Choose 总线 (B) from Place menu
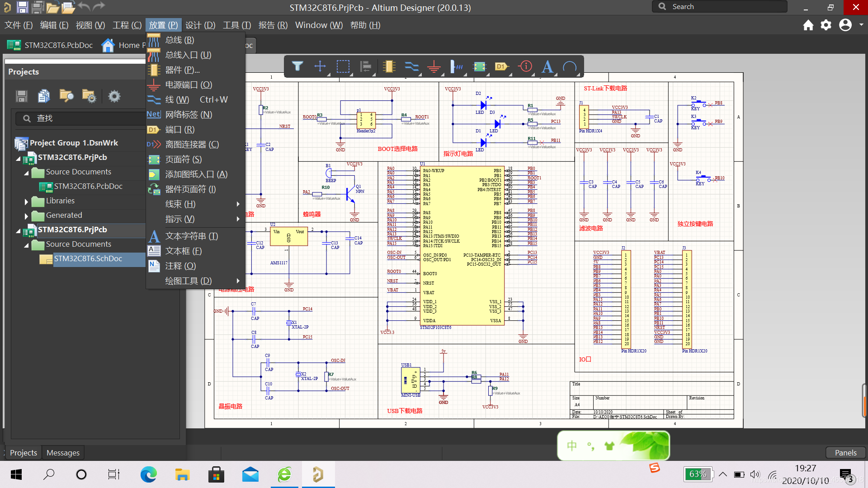 point(195,40)
